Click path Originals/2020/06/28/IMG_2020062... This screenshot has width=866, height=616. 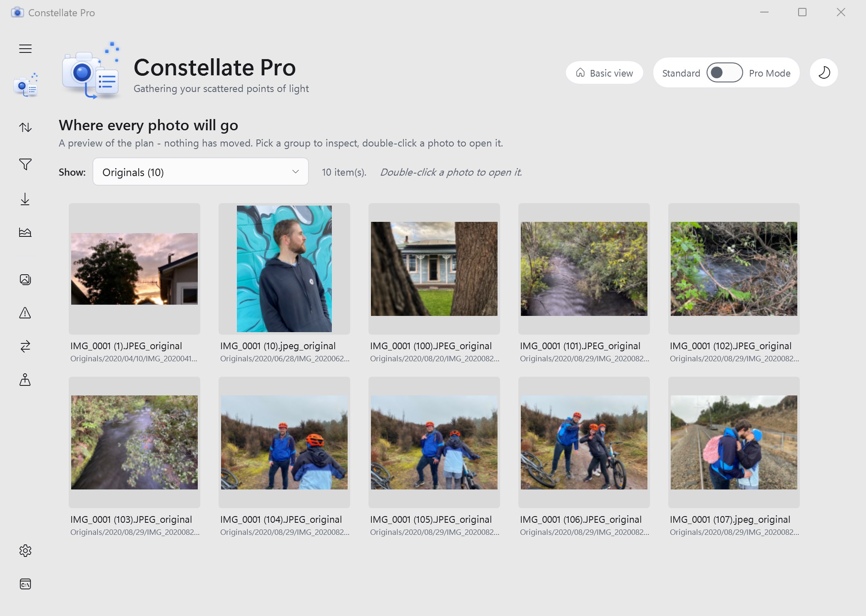coord(285,359)
